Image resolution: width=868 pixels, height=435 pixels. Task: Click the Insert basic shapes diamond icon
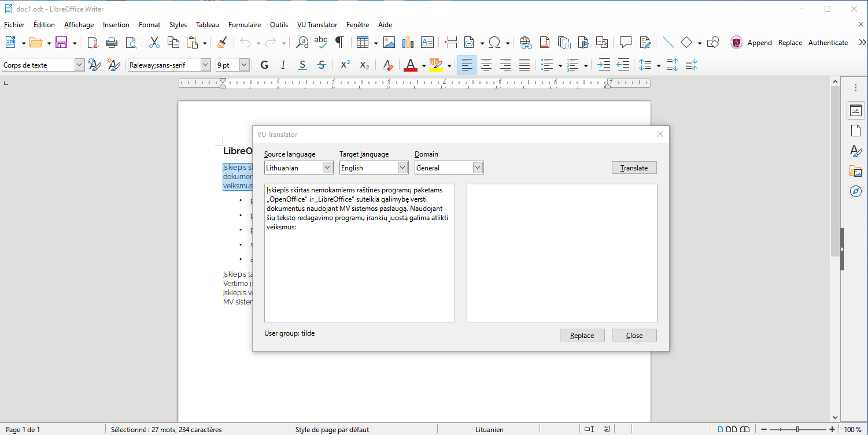[686, 42]
